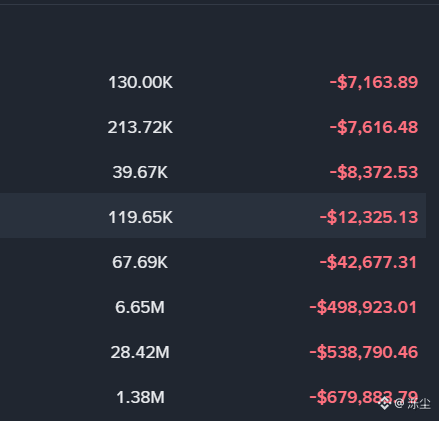The width and height of the screenshot is (439, 421).
Task: Click the -$8,372.53 loss value
Action: 374,172
